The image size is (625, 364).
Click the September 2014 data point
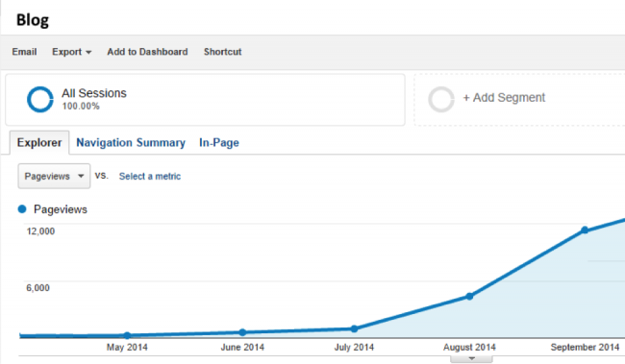585,230
